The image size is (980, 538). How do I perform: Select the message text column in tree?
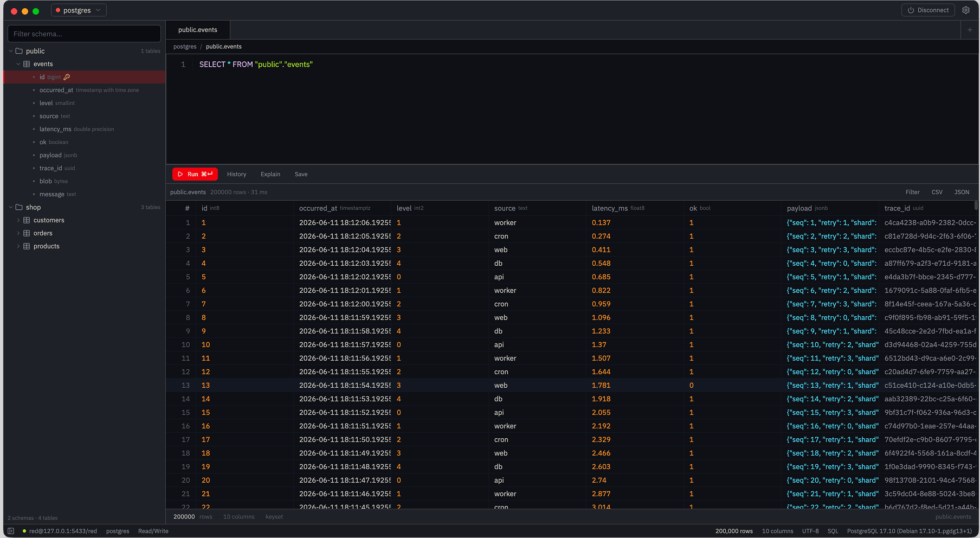pos(85,194)
